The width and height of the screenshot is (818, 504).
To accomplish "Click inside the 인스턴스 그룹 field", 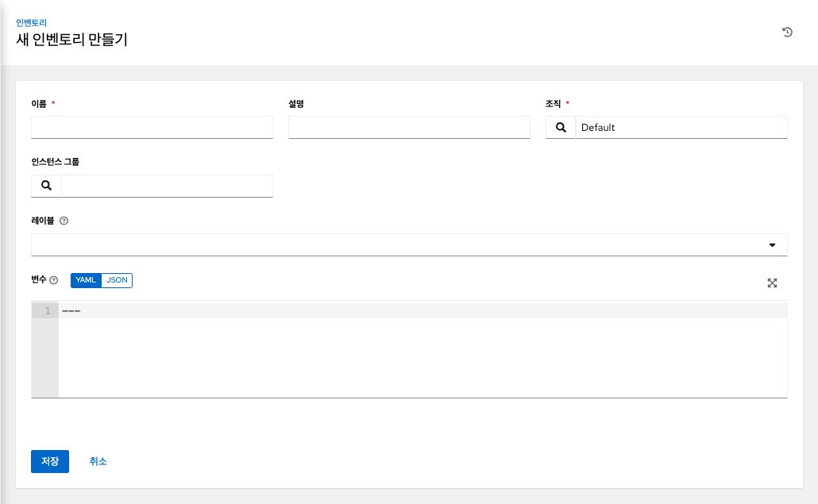I will (167, 185).
